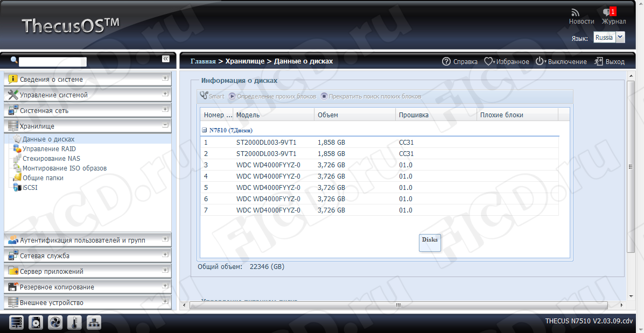Open the RAID status icon in bottom bar
This screenshot has height=333, width=644.
pyautogui.click(x=17, y=323)
